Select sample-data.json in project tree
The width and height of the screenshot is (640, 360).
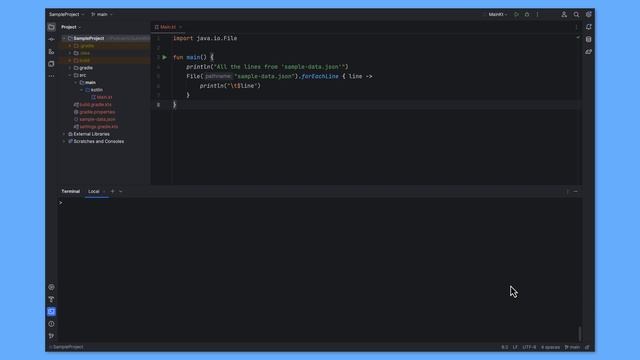point(97,120)
